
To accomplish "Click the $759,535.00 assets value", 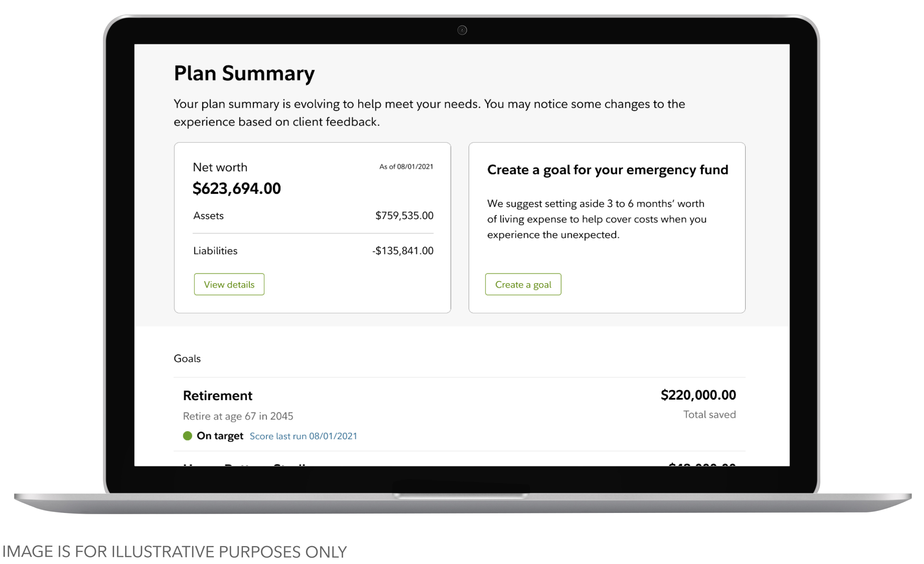I will 404,216.
